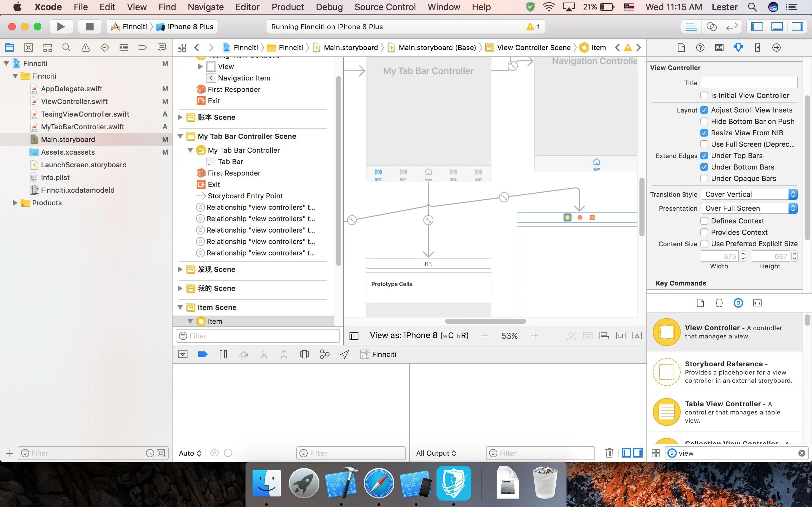The width and height of the screenshot is (812, 507).
Task: Select Source Control menu item
Action: coord(385,7)
